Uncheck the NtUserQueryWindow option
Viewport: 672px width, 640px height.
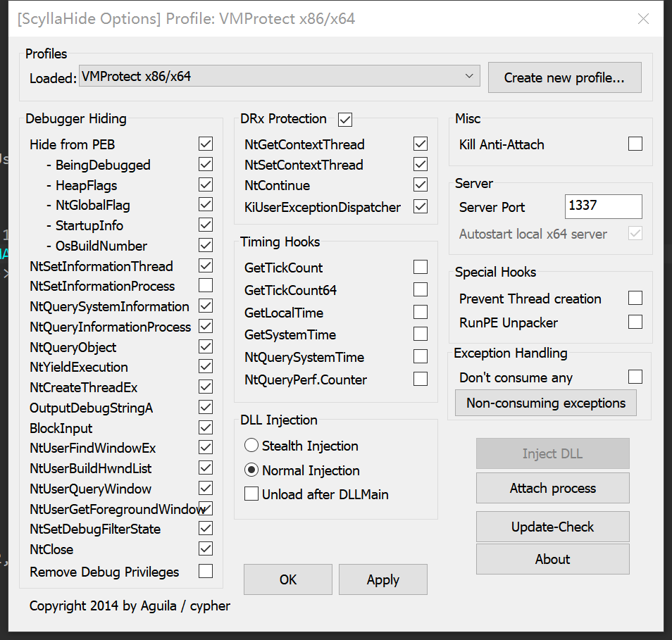(206, 488)
